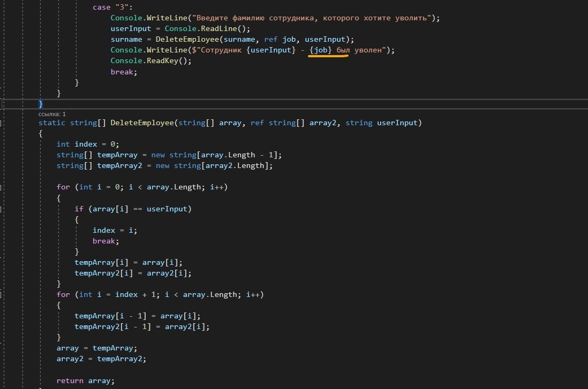Click the "string[] array" first parameter
588x389 pixels.
coord(209,123)
